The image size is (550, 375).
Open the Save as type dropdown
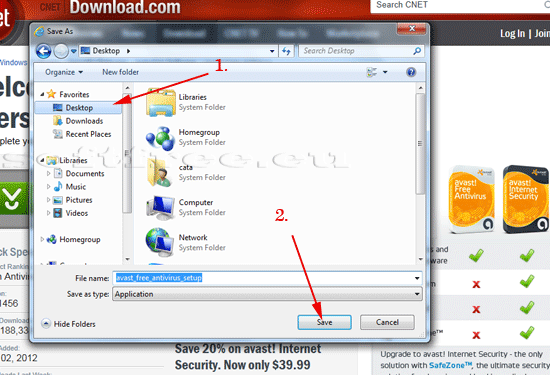[x=267, y=294]
